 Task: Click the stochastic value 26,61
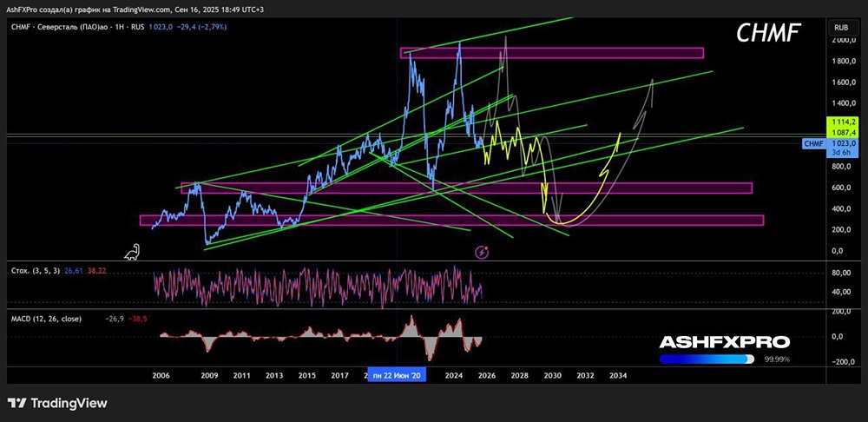73,272
